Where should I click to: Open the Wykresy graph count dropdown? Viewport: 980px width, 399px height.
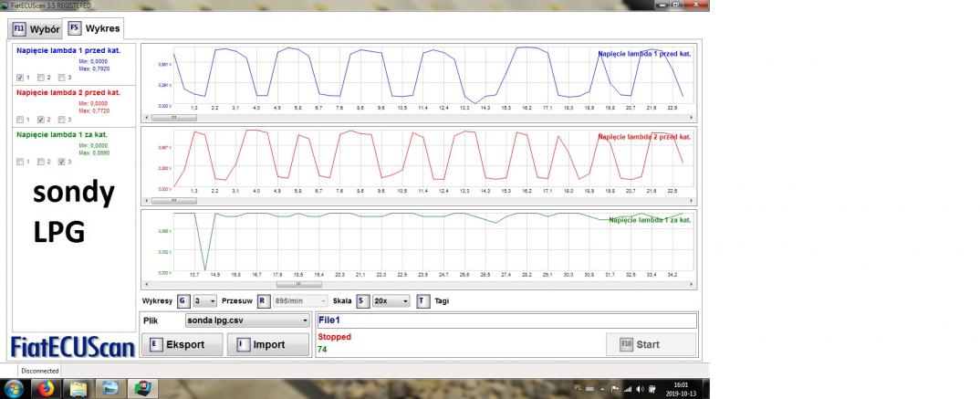pos(205,300)
